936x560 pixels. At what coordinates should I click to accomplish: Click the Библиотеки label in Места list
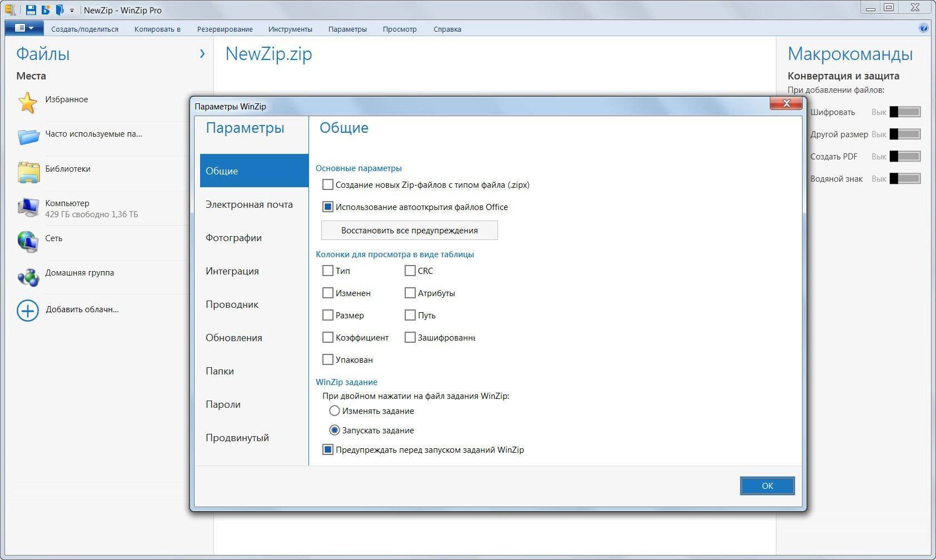point(68,169)
